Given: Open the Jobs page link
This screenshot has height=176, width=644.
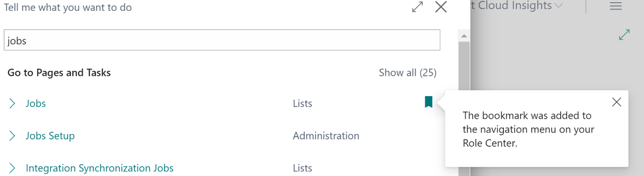Looking at the screenshot, I should point(36,103).
